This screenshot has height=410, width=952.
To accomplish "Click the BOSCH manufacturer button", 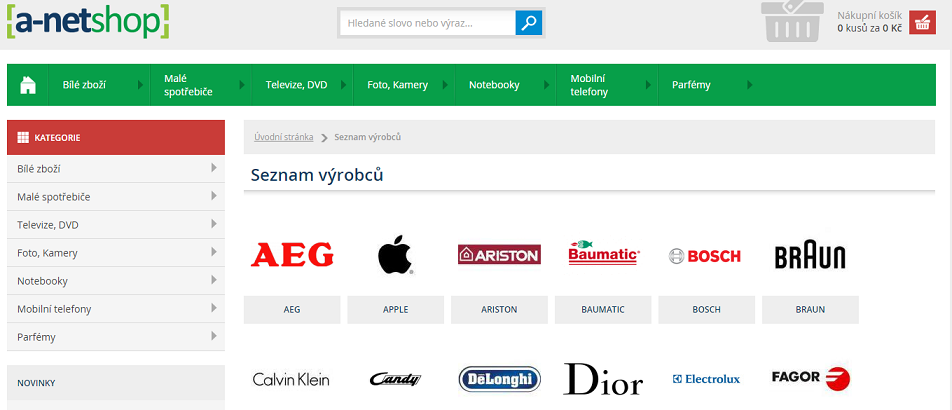I will [707, 310].
